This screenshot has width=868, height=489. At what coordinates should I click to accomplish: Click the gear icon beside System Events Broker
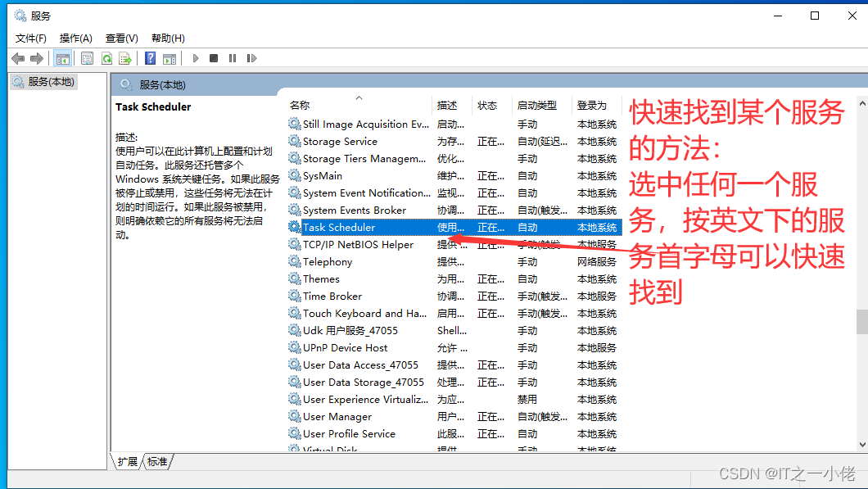[295, 210]
